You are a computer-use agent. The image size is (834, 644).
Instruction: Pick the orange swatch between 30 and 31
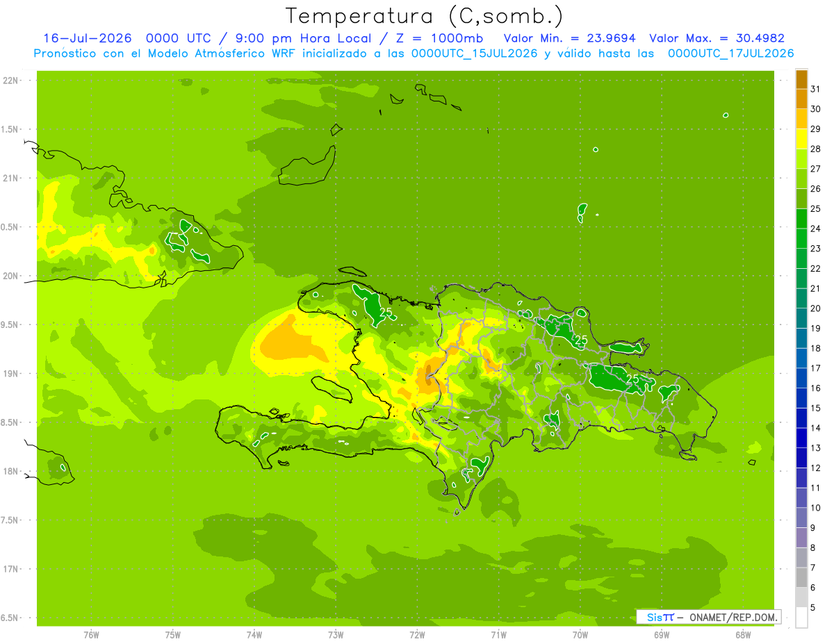tap(801, 99)
